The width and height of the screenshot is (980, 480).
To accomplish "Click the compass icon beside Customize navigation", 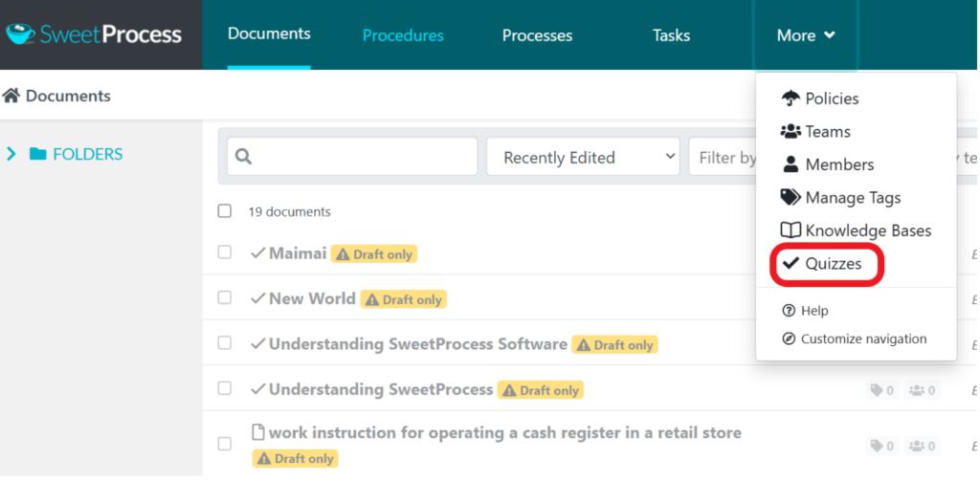I will pyautogui.click(x=789, y=338).
